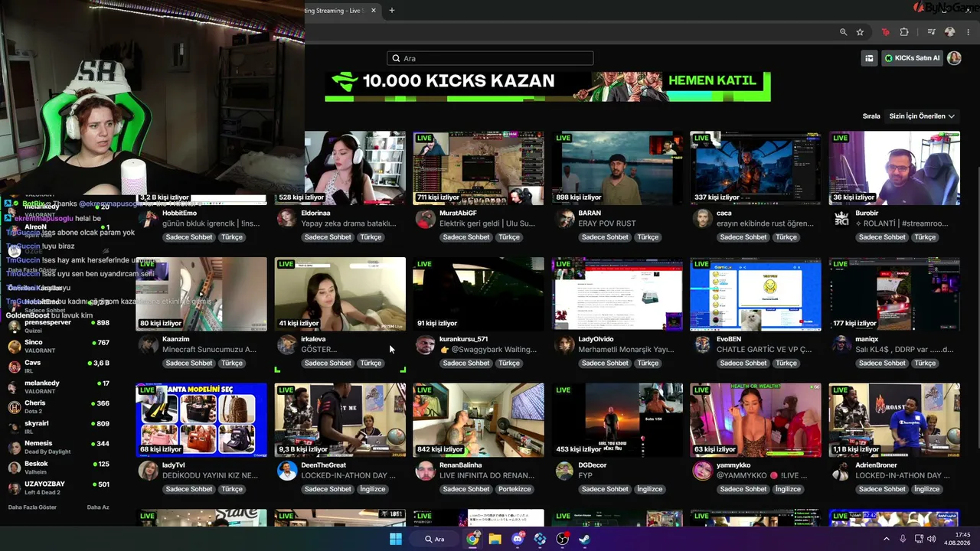Open Steam from the taskbar
This screenshot has height=551, width=980.
584,539
